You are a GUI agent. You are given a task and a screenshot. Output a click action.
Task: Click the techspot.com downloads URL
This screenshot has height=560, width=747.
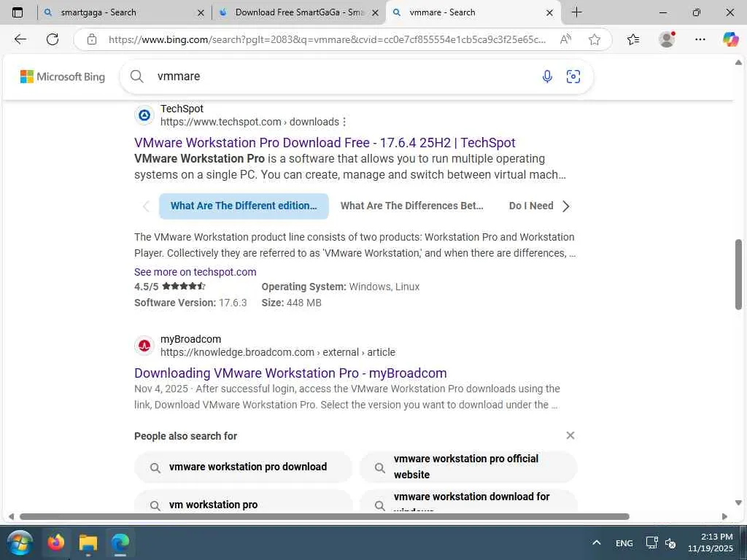coord(249,122)
